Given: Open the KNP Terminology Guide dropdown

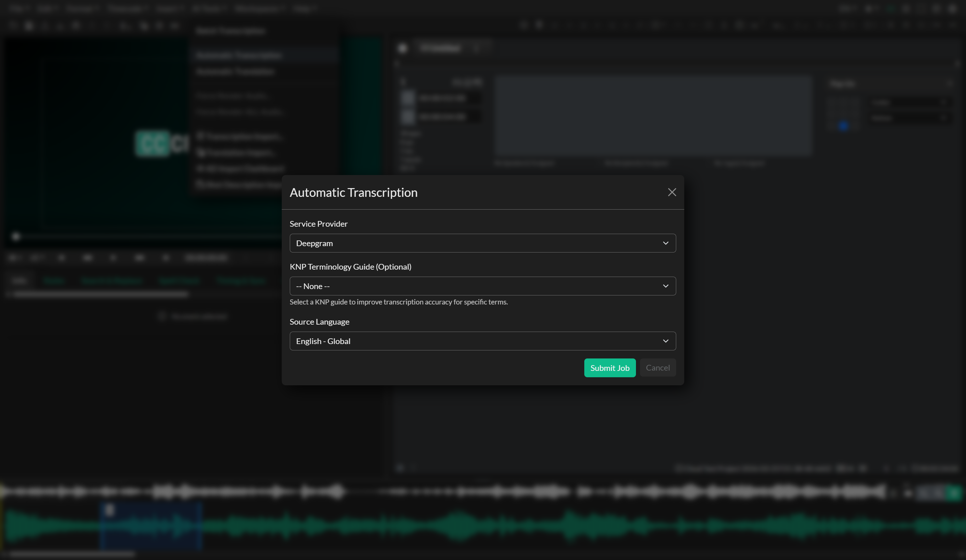Looking at the screenshot, I should (x=483, y=286).
